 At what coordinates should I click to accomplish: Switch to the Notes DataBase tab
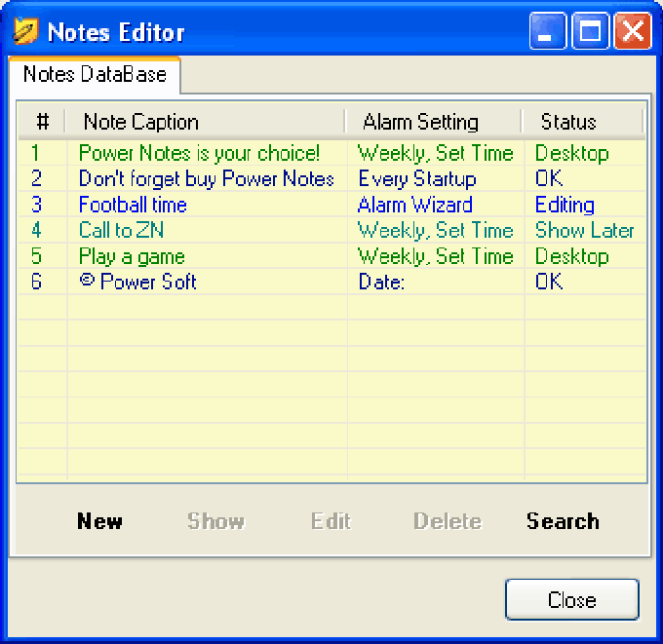(95, 75)
